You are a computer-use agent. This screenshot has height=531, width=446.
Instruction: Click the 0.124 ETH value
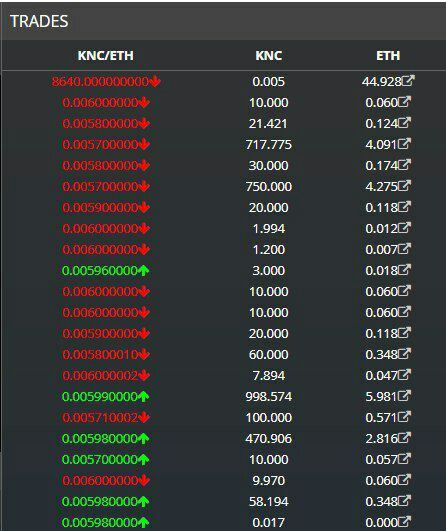[381, 124]
